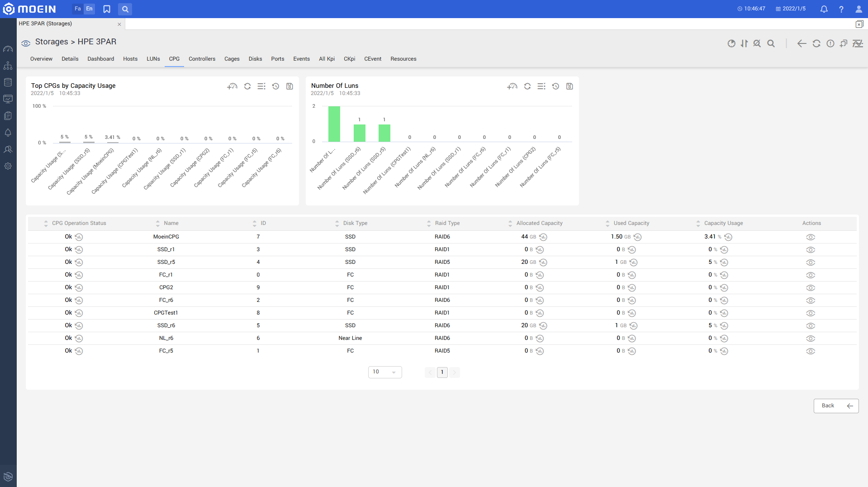
Task: Click the MOEIN logo
Action: tap(30, 9)
